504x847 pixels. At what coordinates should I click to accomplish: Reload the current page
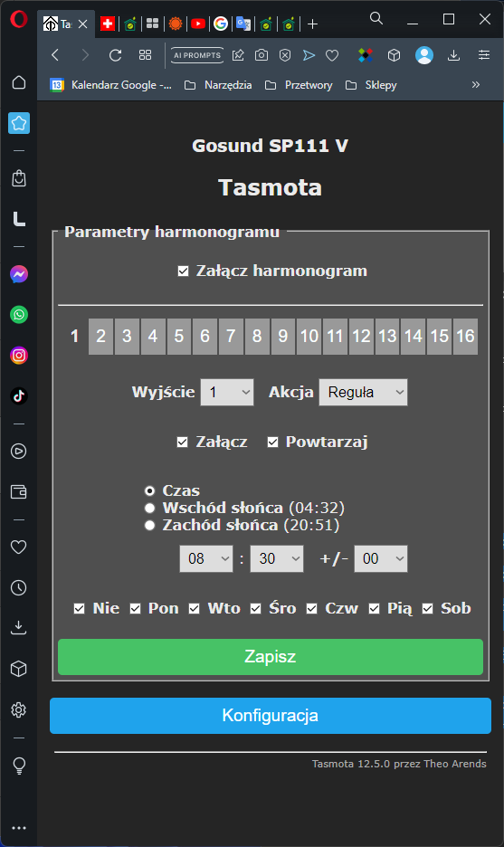pos(115,55)
